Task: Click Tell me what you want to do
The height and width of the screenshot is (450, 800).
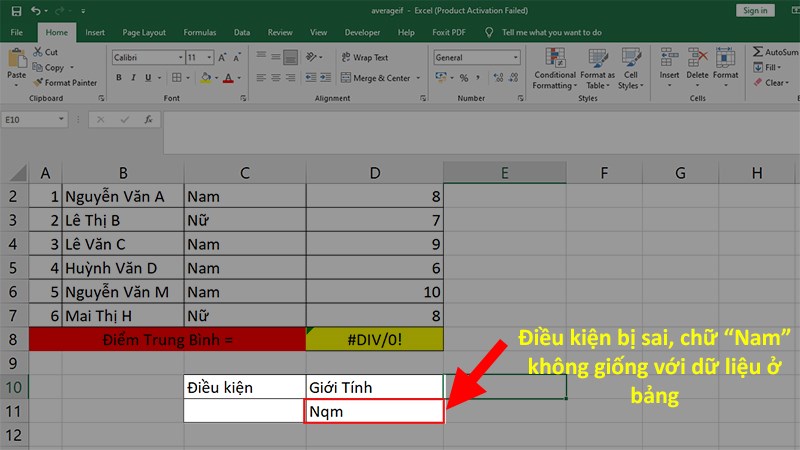Action: pos(551,33)
